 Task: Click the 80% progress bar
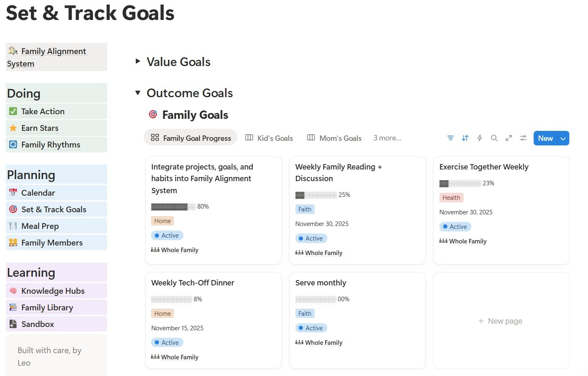173,206
